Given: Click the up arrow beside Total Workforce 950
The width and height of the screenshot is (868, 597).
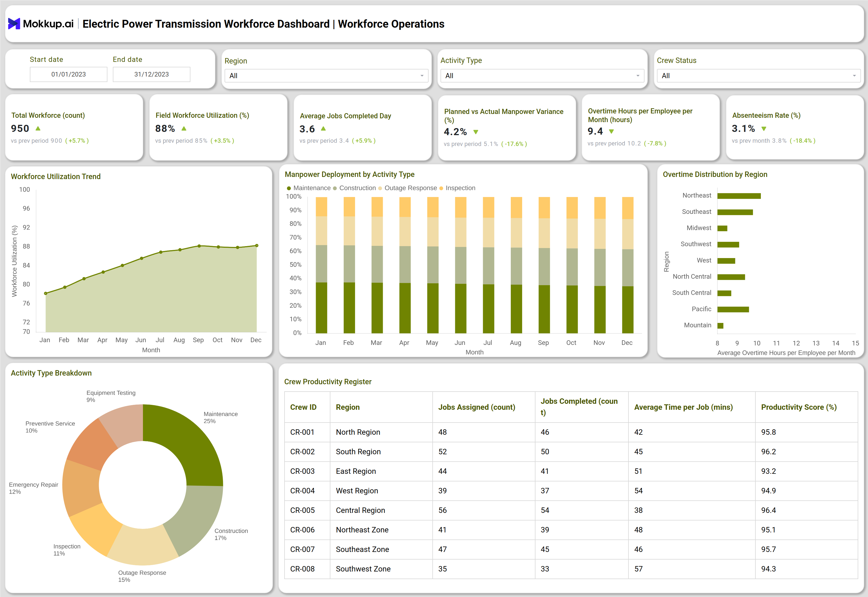Looking at the screenshot, I should [38, 128].
